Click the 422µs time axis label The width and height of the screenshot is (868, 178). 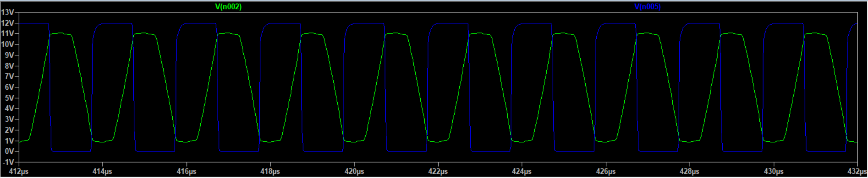pyautogui.click(x=438, y=172)
